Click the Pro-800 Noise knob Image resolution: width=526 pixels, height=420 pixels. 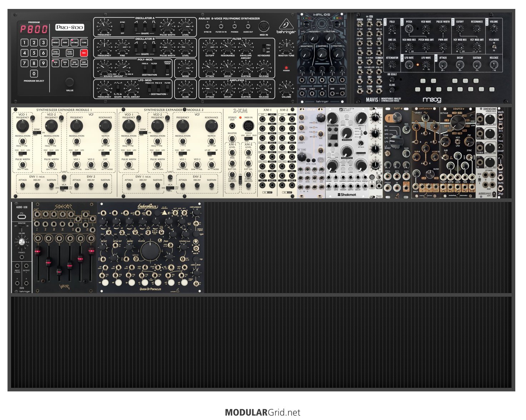185,68
